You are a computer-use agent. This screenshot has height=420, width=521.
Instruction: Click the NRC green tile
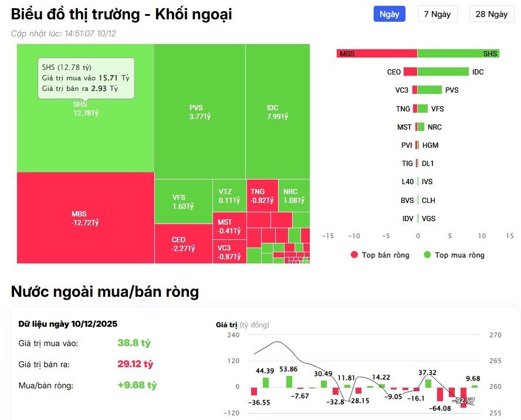pyautogui.click(x=292, y=194)
